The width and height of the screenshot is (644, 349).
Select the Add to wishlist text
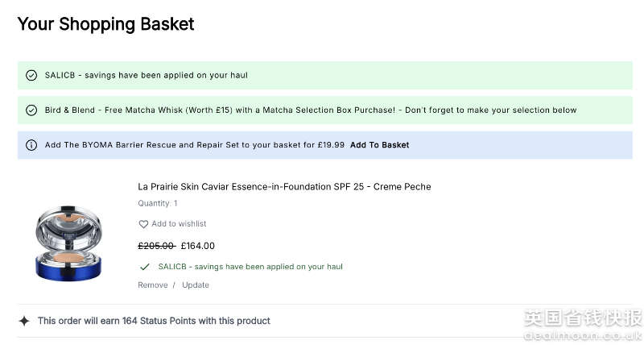pos(179,224)
